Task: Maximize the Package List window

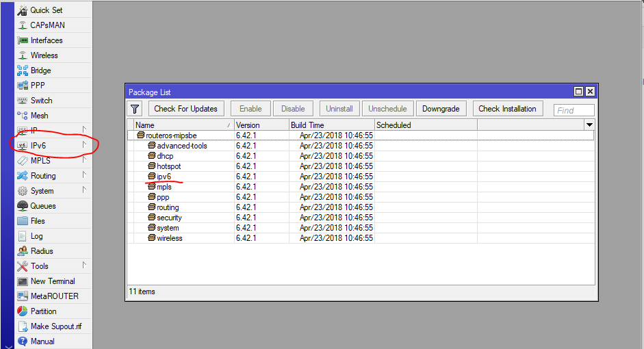Action: coord(578,92)
